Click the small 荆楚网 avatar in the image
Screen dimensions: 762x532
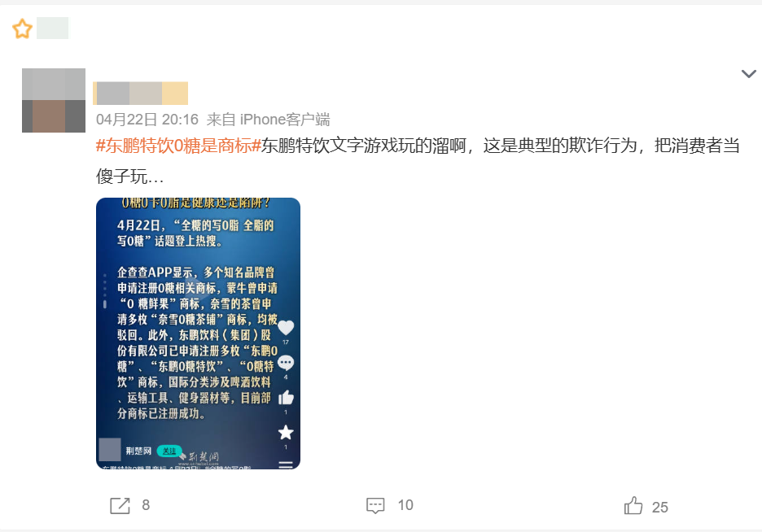(110, 449)
